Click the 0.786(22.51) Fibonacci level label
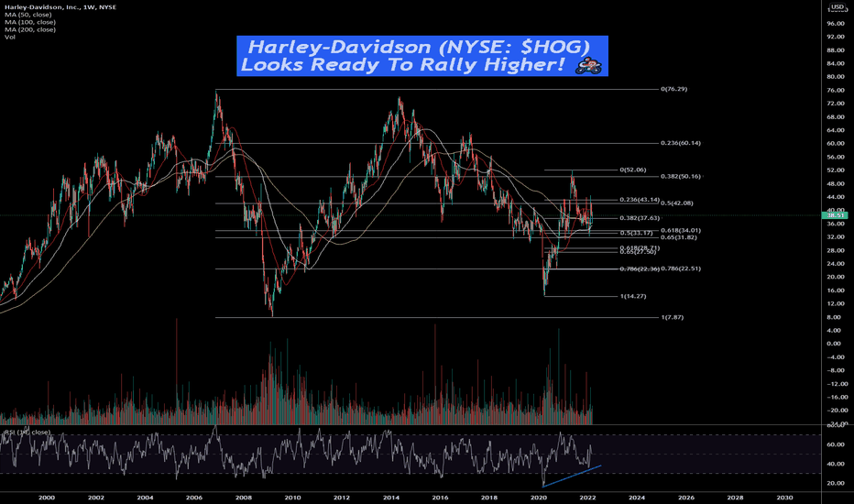This screenshot has width=854, height=504. coord(681,268)
